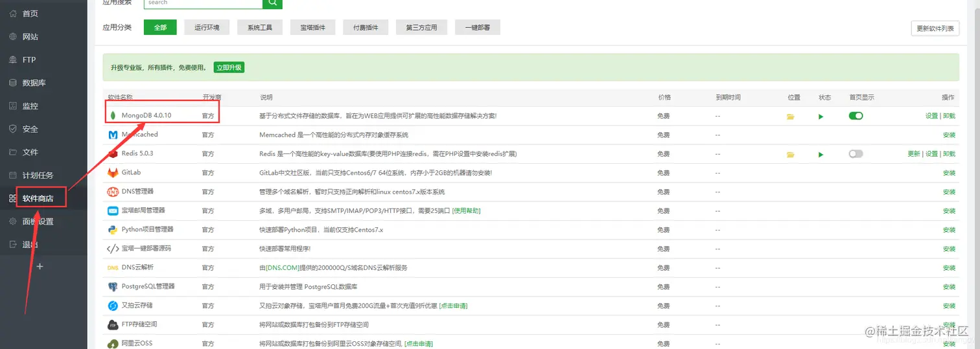This screenshot has width=980, height=349.
Task: Click the GitLab fox icon
Action: coord(113,173)
